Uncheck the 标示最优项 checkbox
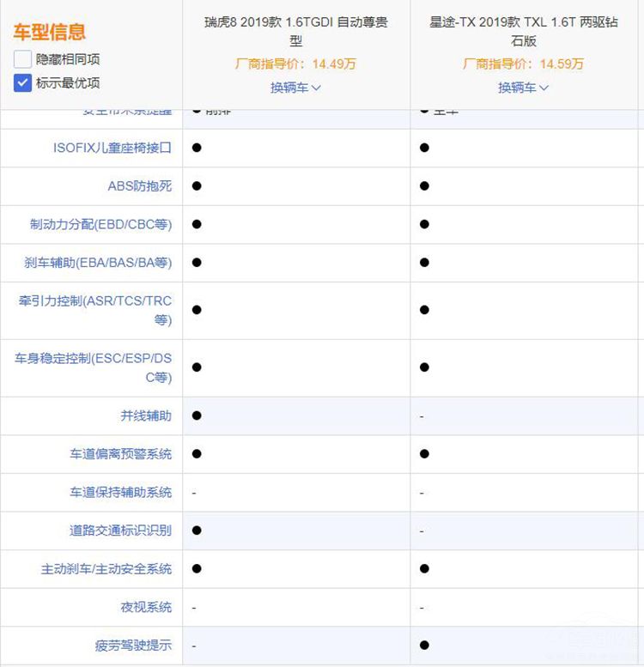This screenshot has width=644, height=667. (23, 83)
